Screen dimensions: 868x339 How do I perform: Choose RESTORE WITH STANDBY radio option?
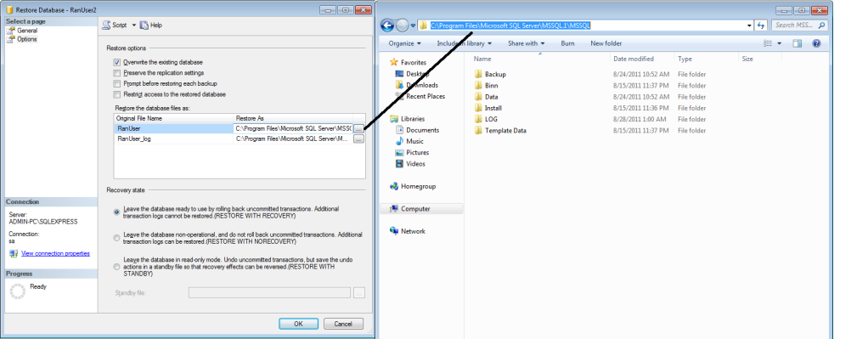tap(116, 267)
